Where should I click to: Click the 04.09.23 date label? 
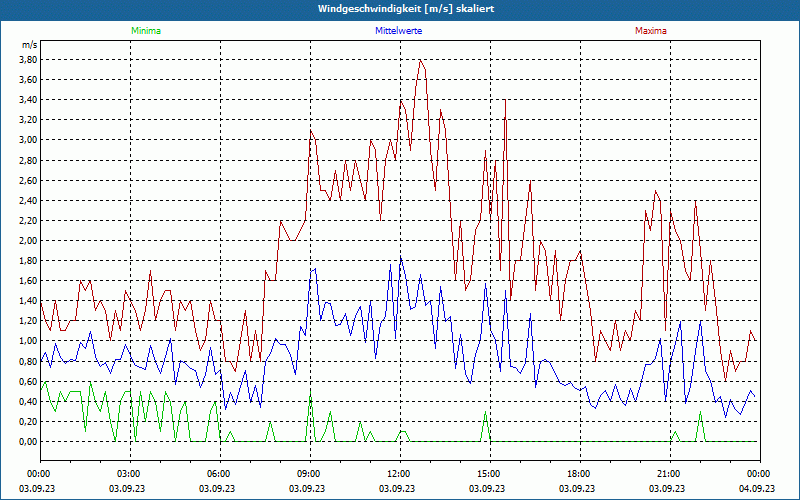757,488
